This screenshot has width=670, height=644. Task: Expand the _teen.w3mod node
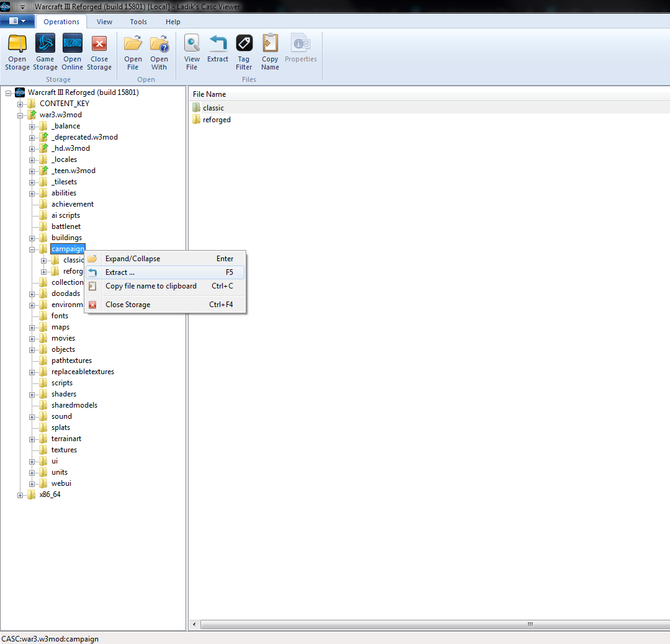point(32,171)
